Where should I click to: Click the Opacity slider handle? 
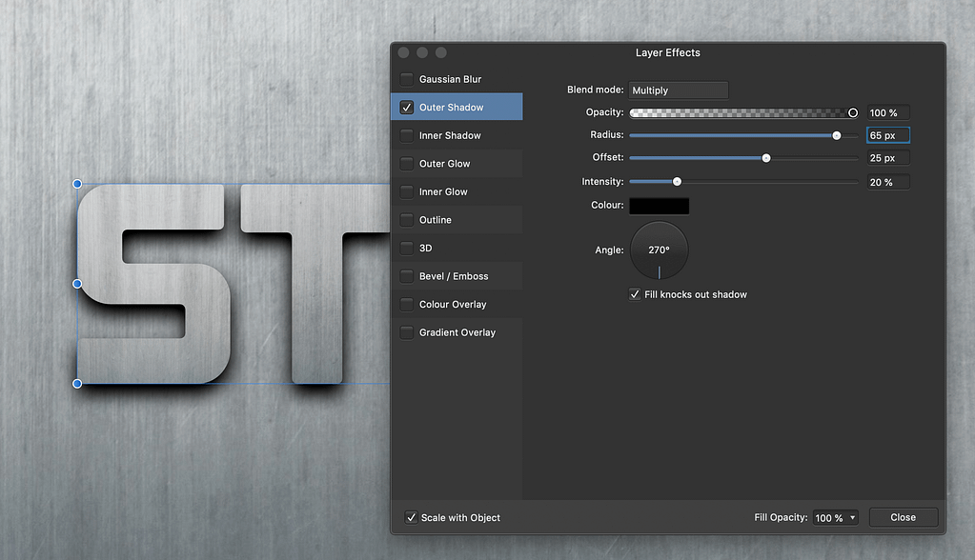[x=853, y=112]
